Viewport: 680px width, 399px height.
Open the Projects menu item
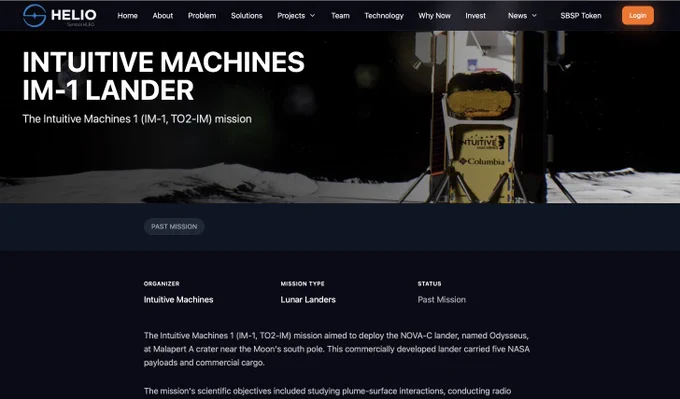point(291,16)
